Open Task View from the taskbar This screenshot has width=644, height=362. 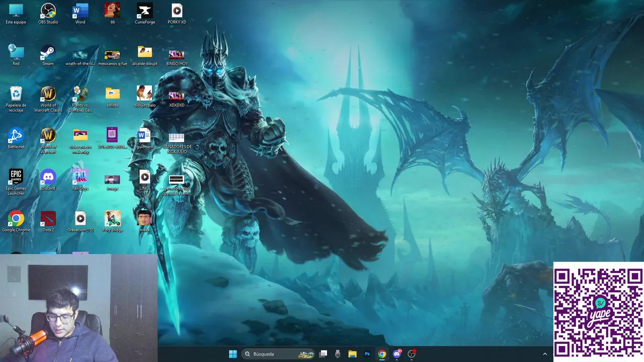click(324, 354)
